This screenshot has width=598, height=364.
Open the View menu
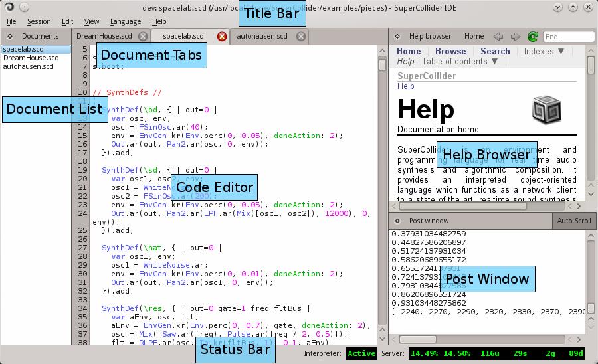(92, 22)
